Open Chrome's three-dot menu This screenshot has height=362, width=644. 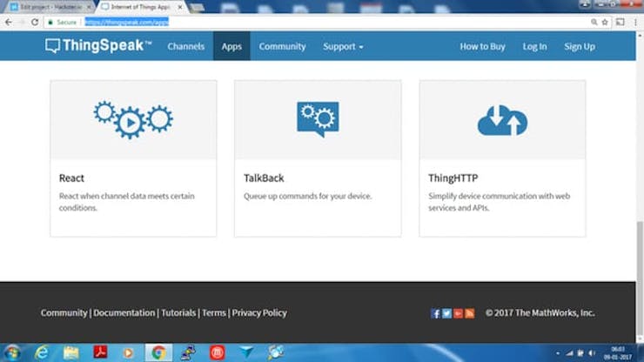click(635, 22)
